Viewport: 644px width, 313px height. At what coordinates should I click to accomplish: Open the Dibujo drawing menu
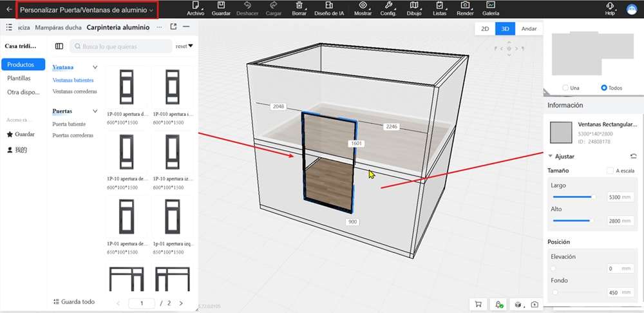pos(414,9)
